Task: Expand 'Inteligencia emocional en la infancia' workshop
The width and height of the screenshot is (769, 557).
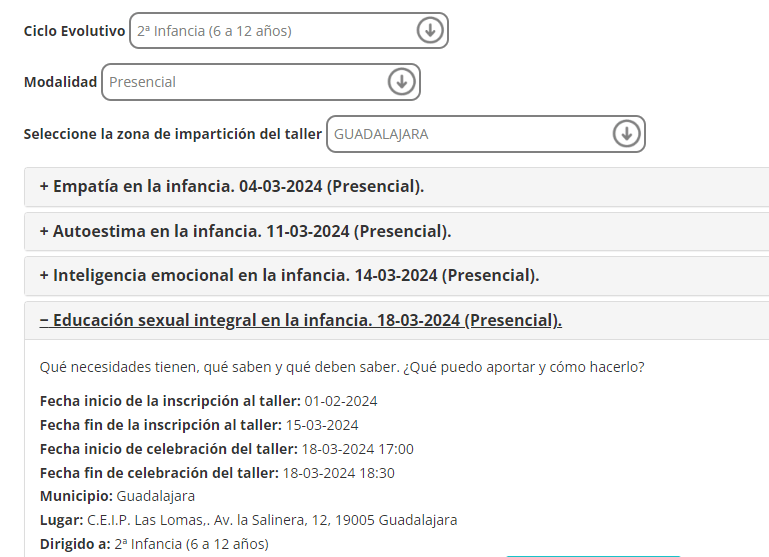Action: [289, 276]
